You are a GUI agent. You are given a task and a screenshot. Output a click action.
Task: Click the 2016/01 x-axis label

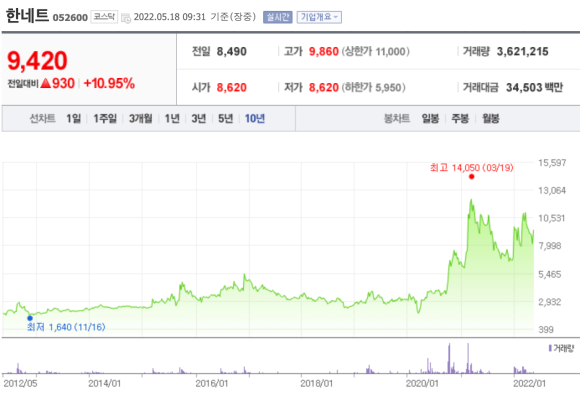point(212,384)
